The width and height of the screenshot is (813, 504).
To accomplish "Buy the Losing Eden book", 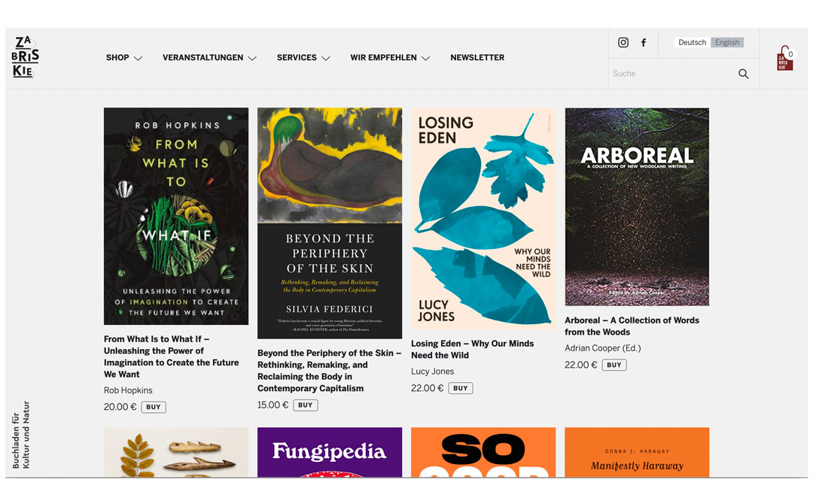I will (461, 388).
